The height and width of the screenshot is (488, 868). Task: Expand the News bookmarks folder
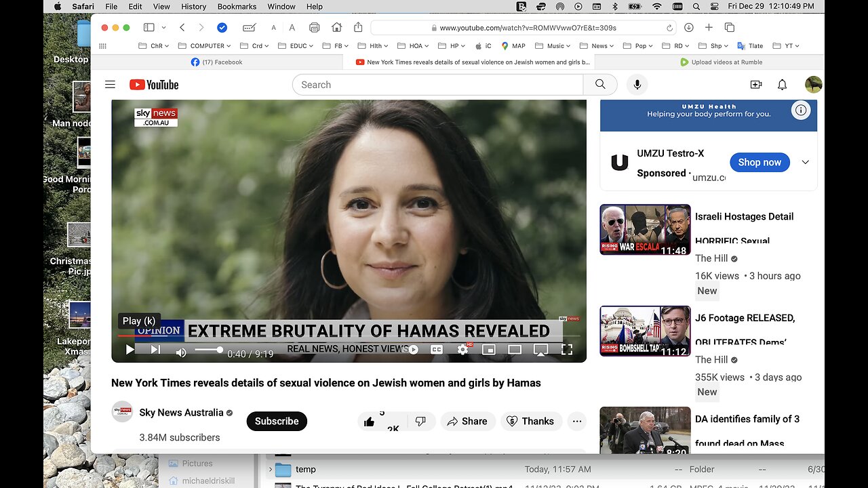click(x=597, y=46)
